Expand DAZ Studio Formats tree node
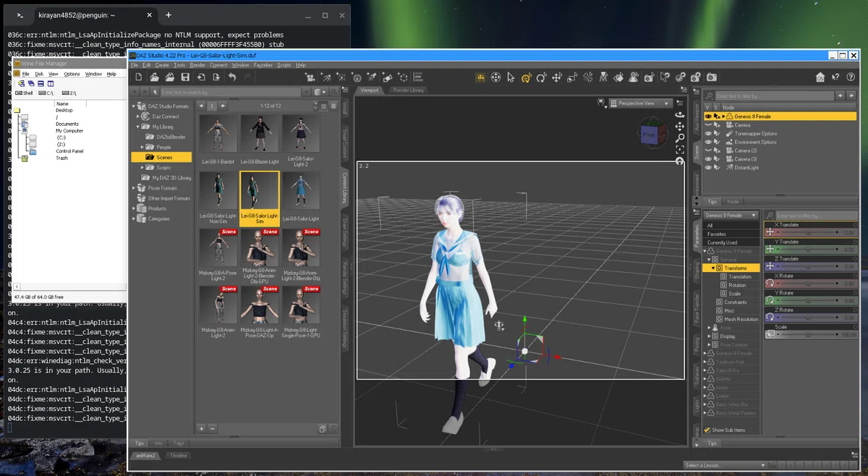The height and width of the screenshot is (476, 868). click(x=135, y=106)
